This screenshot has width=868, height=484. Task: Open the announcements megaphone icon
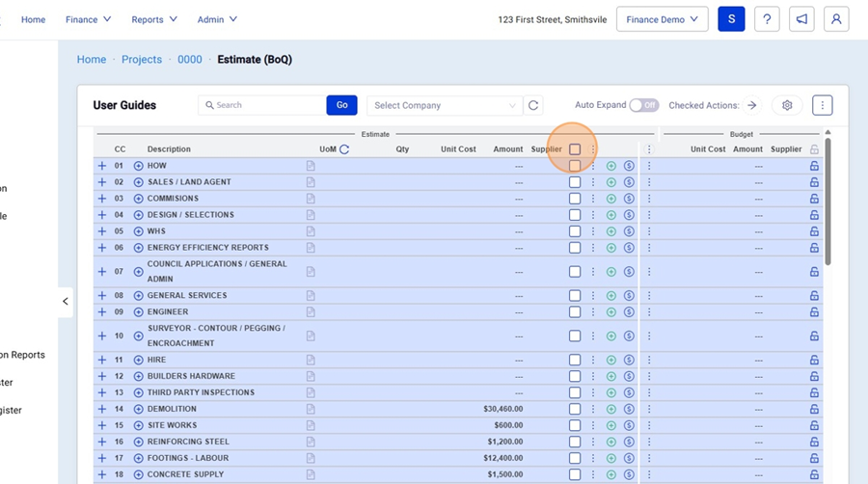pos(800,19)
